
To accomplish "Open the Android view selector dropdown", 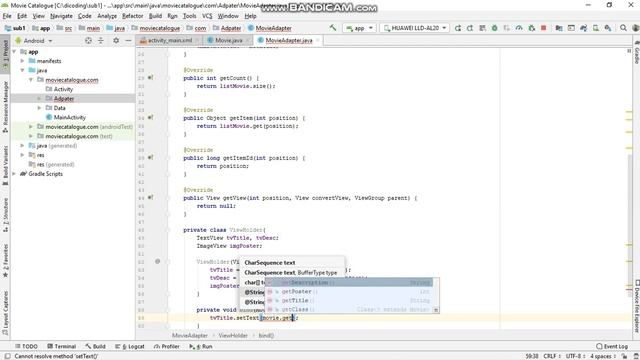I will coord(34,40).
